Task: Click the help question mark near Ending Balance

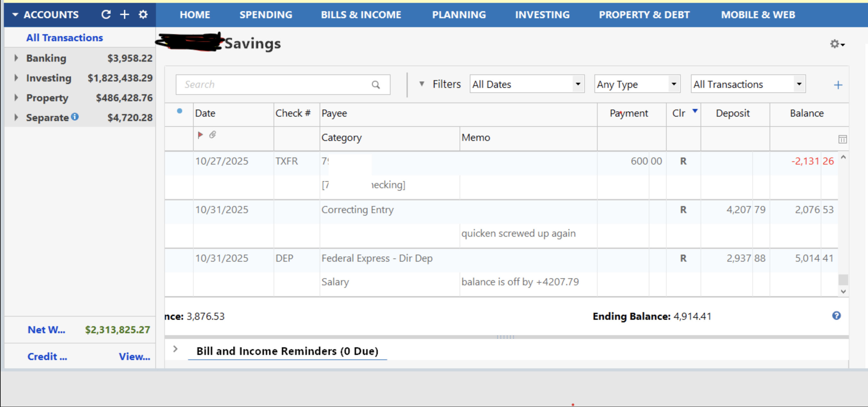Action: tap(836, 316)
